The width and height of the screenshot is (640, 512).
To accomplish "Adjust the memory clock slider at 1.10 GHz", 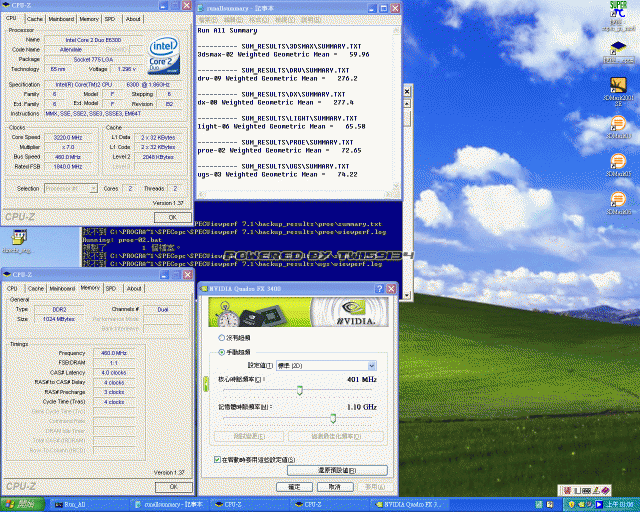I will 333,418.
